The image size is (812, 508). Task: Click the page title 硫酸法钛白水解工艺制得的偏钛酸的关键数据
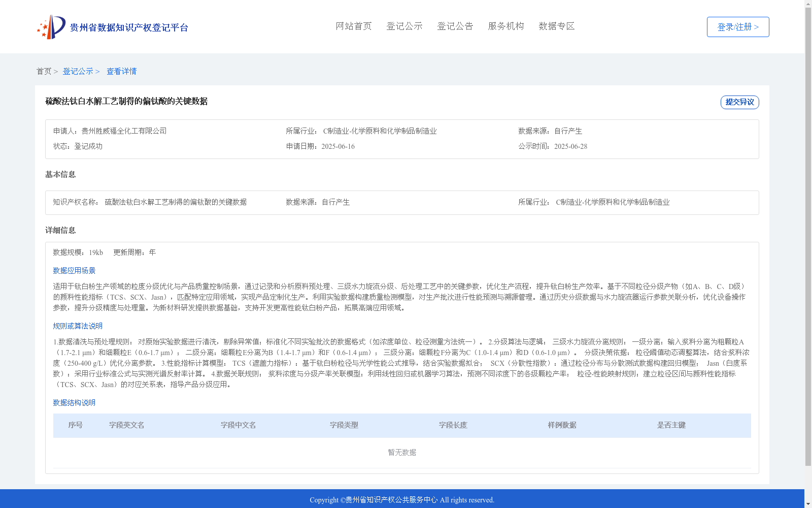point(126,102)
